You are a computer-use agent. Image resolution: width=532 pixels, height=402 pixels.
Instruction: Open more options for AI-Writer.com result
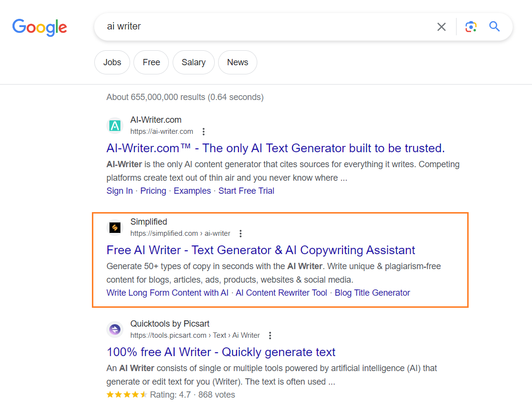(x=203, y=131)
